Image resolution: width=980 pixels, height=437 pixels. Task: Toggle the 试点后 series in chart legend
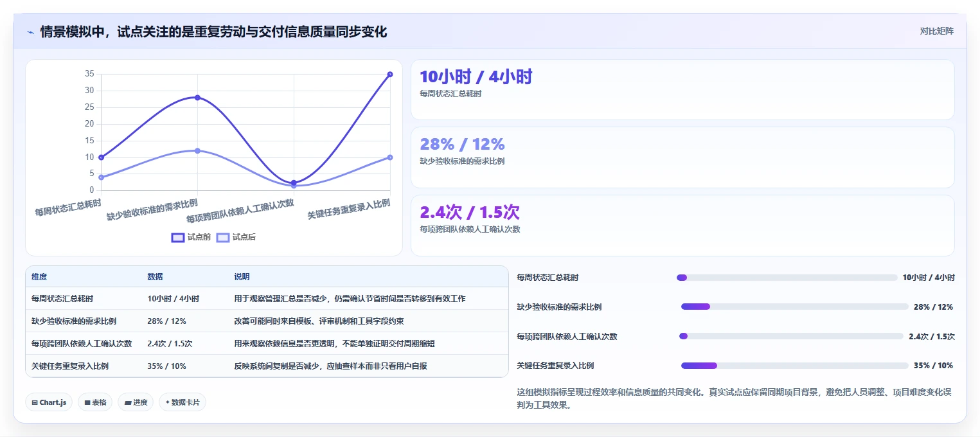(x=236, y=237)
